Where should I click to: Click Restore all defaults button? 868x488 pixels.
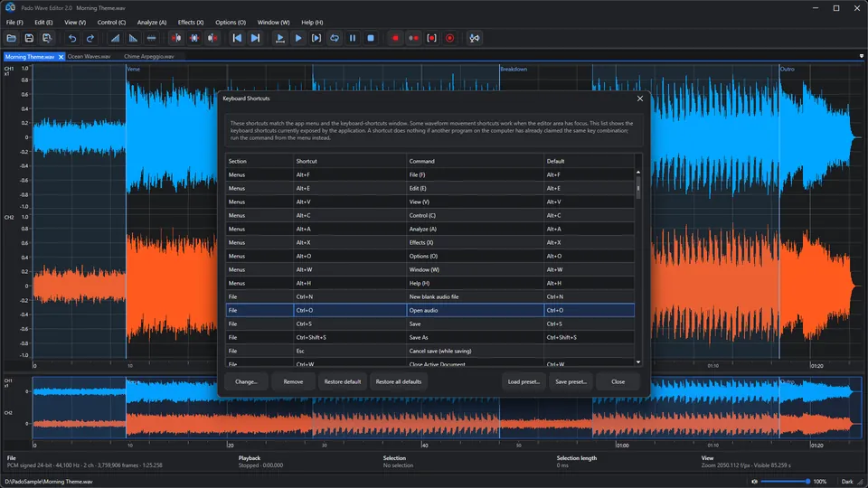(x=399, y=381)
